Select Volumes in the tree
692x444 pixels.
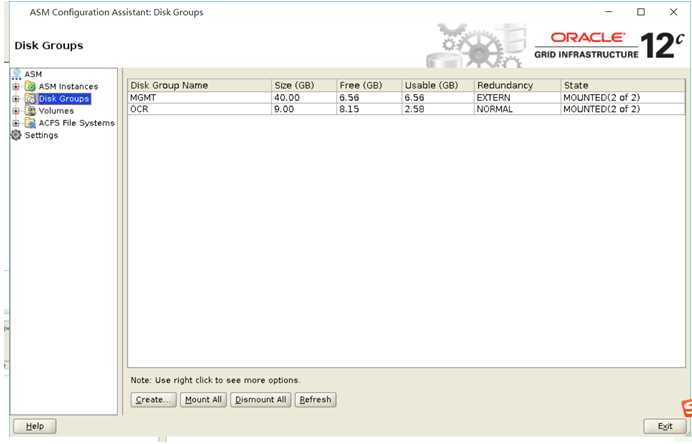pyautogui.click(x=56, y=111)
